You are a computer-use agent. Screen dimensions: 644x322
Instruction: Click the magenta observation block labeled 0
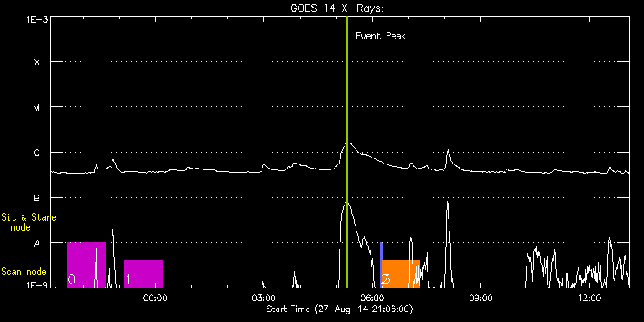pos(86,265)
